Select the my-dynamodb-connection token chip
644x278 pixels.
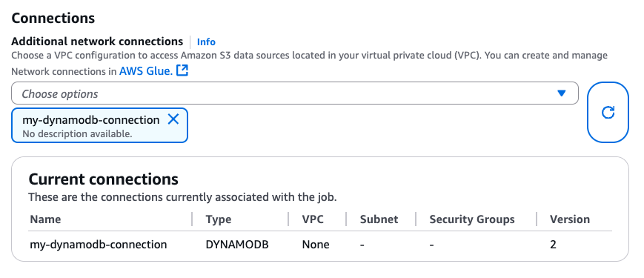point(99,125)
